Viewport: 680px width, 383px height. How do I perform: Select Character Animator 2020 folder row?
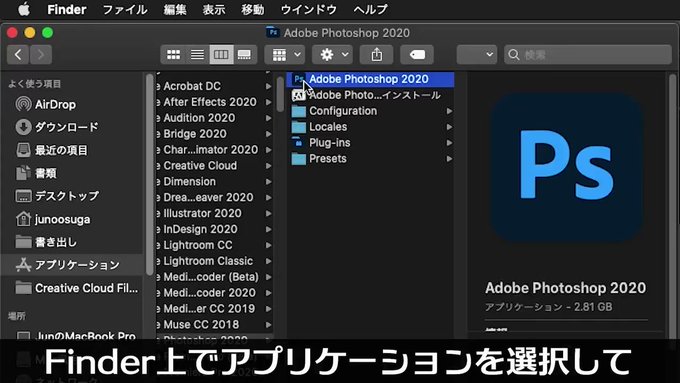tap(214, 150)
